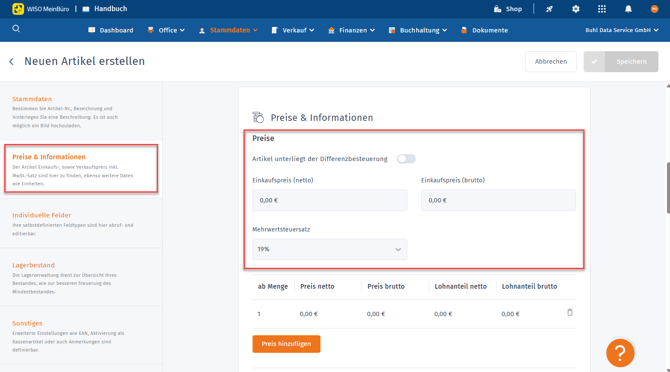
Task: Click the Einkaufspreis (netto) input field
Action: click(x=329, y=200)
